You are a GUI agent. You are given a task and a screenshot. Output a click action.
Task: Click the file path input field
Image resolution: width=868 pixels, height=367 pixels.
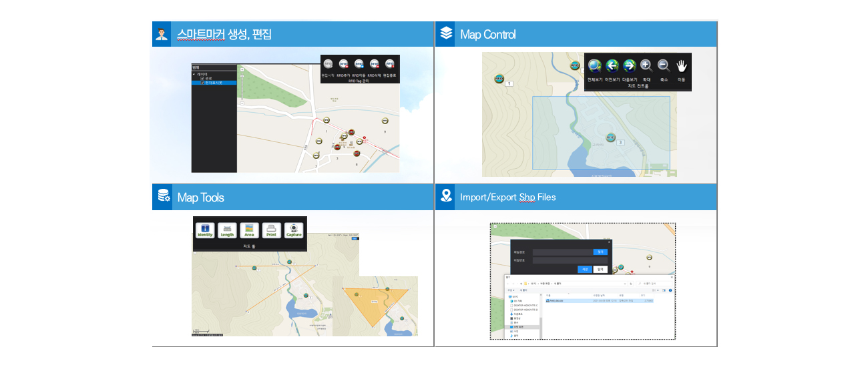[562, 252]
